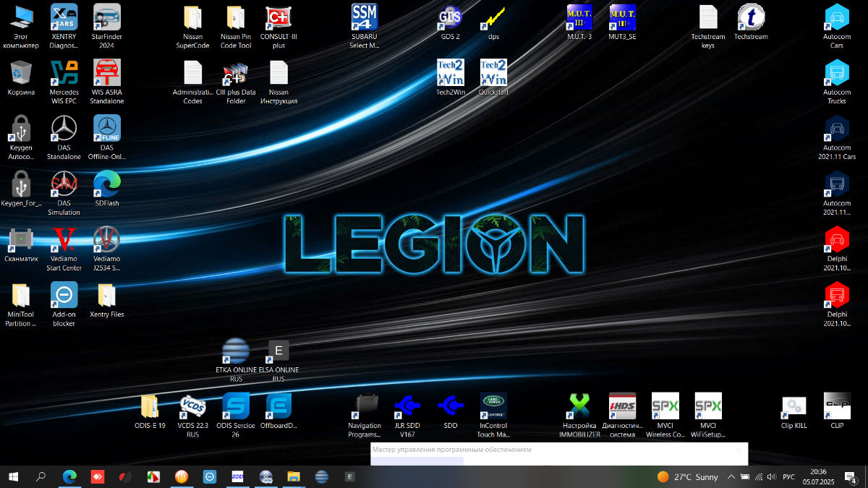This screenshot has width=868, height=488.
Task: Select the DAS Offline shortcut
Action: (x=107, y=128)
